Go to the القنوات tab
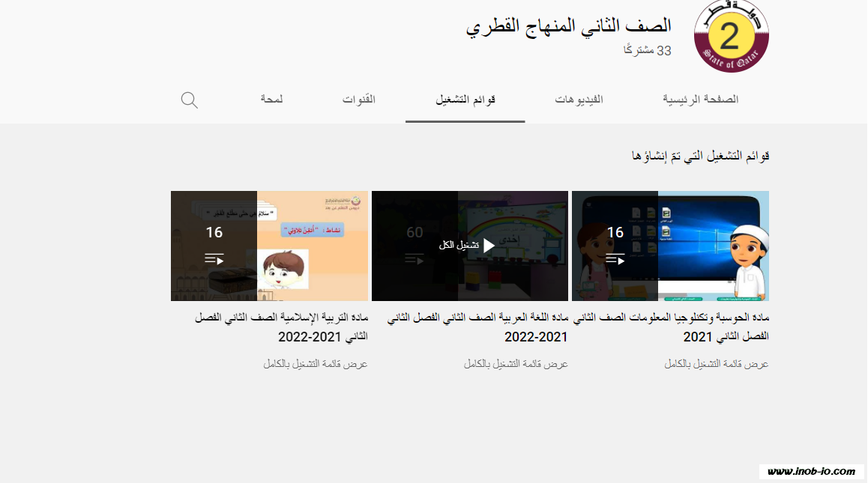Image resolution: width=868 pixels, height=483 pixels. pos(359,100)
